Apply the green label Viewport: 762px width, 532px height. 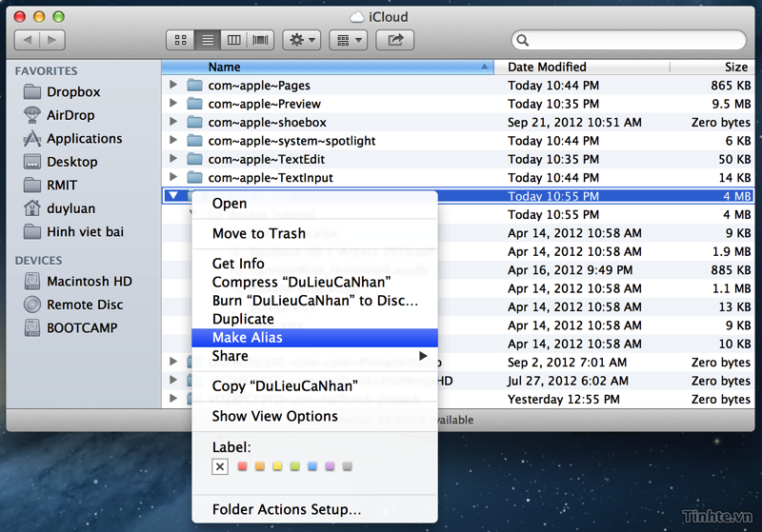pyautogui.click(x=295, y=466)
